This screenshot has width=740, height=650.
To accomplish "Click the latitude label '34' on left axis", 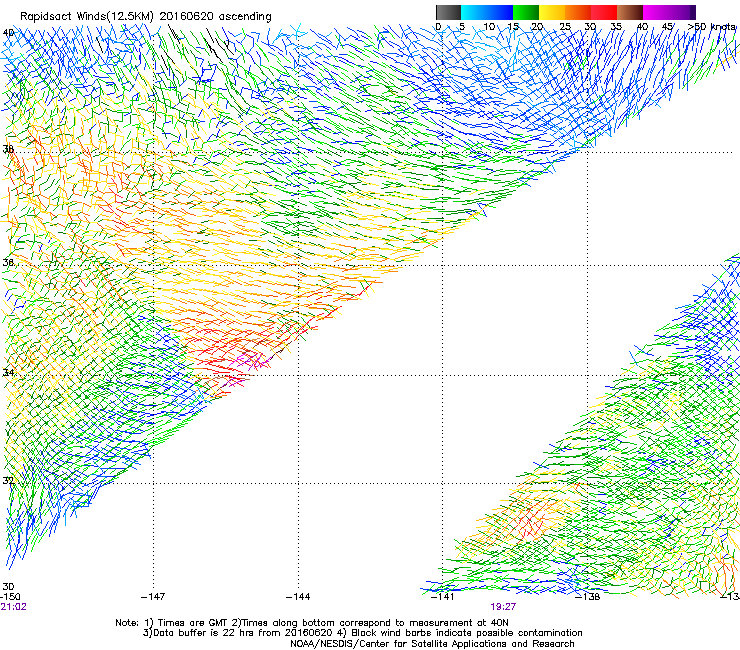I will [x=8, y=372].
